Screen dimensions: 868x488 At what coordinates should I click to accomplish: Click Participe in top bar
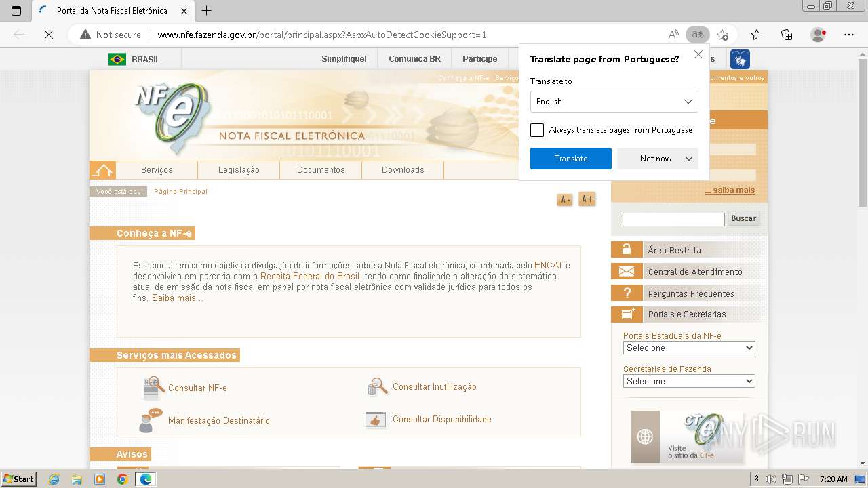click(x=480, y=59)
